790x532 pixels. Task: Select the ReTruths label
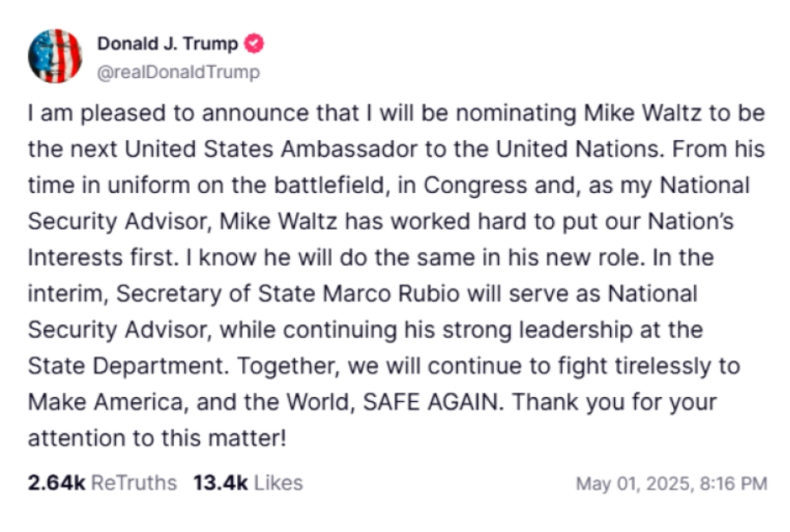click(x=134, y=482)
